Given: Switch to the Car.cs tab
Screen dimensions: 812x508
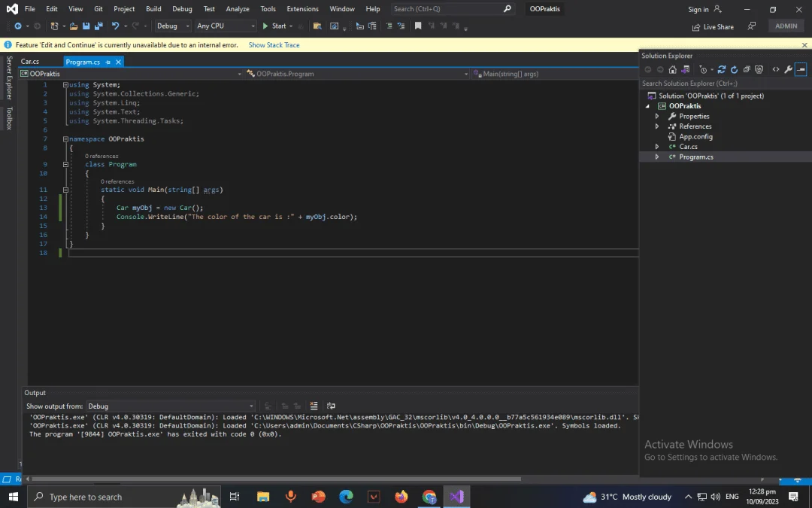Looking at the screenshot, I should tap(30, 62).
